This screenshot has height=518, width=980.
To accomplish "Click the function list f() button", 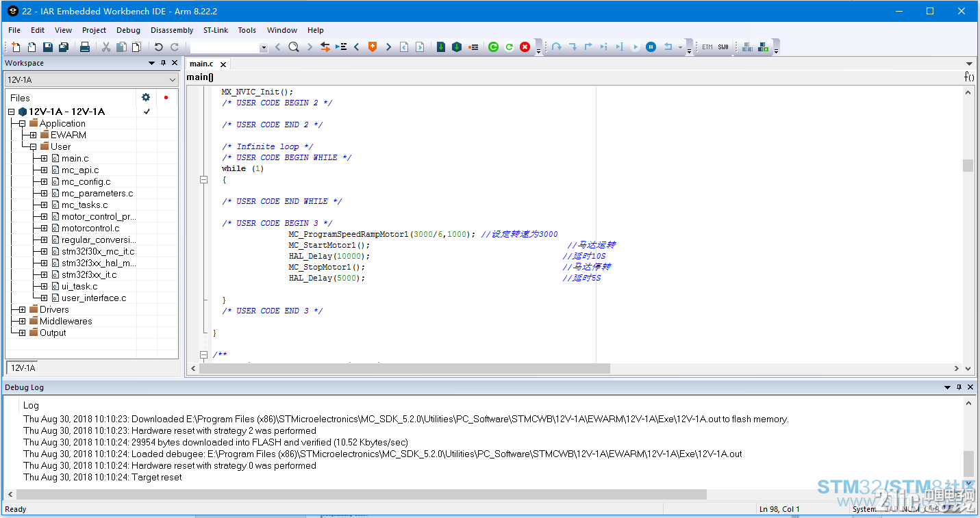I will [x=969, y=77].
